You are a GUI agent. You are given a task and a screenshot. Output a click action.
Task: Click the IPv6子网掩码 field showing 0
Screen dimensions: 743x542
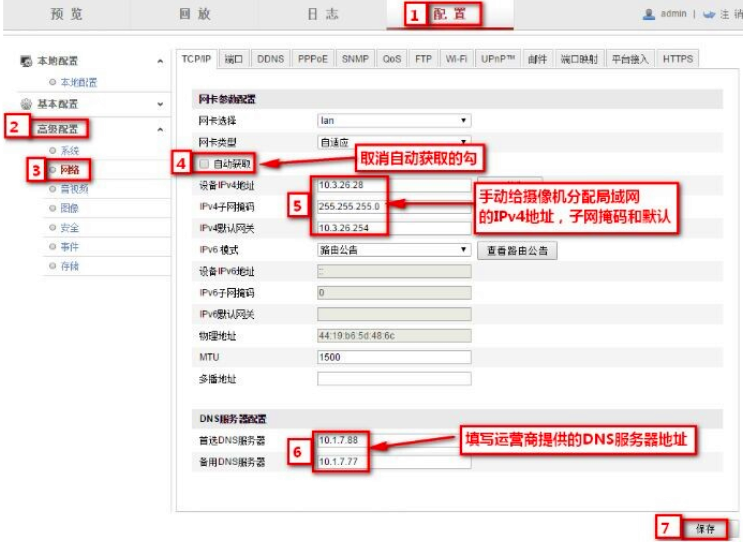tap(394, 293)
